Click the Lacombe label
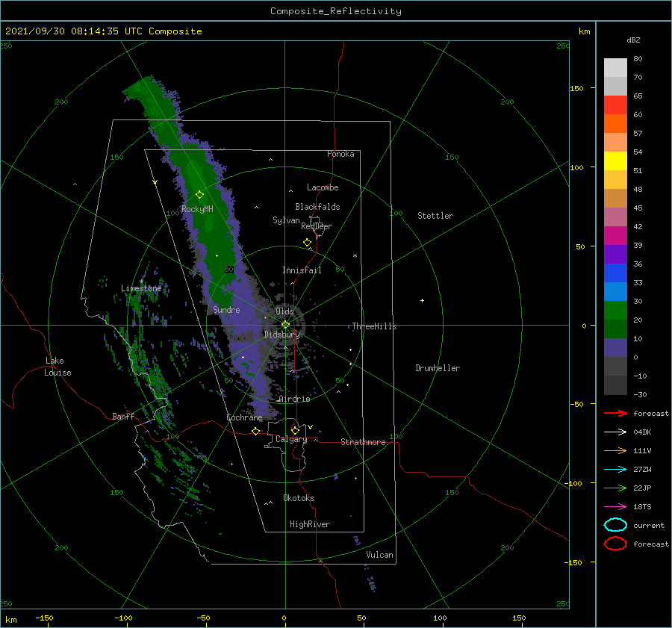 click(323, 187)
